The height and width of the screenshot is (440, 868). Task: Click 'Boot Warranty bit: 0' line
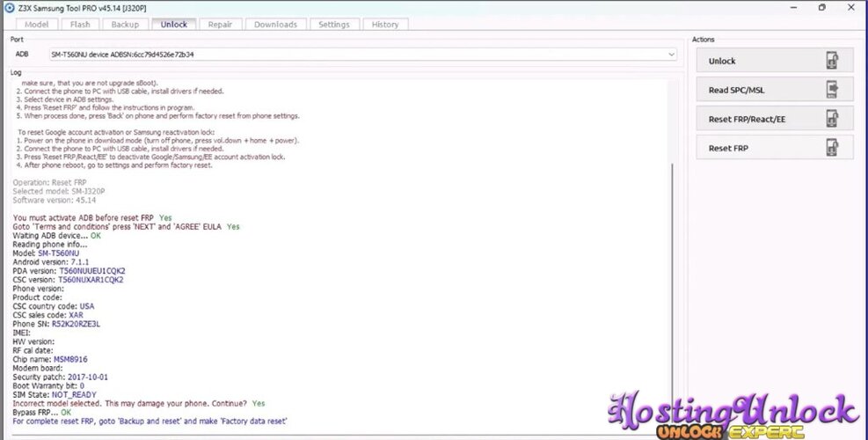coord(48,385)
